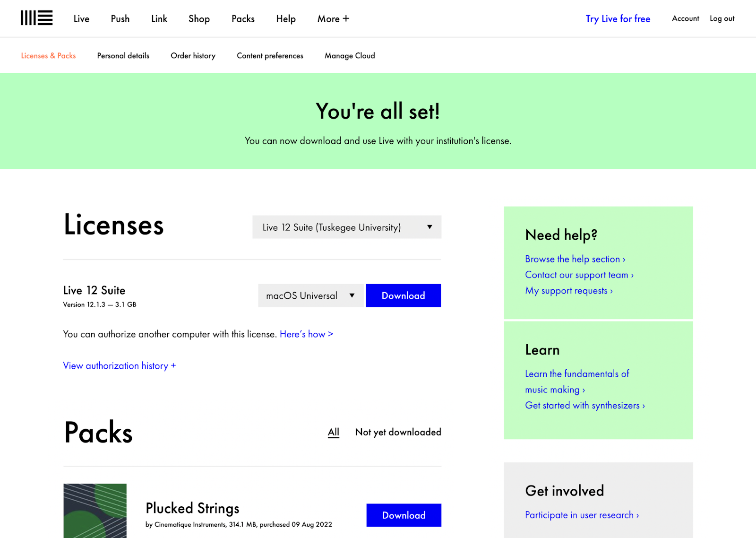Go to Content preferences tab
The image size is (756, 538).
pyautogui.click(x=270, y=56)
